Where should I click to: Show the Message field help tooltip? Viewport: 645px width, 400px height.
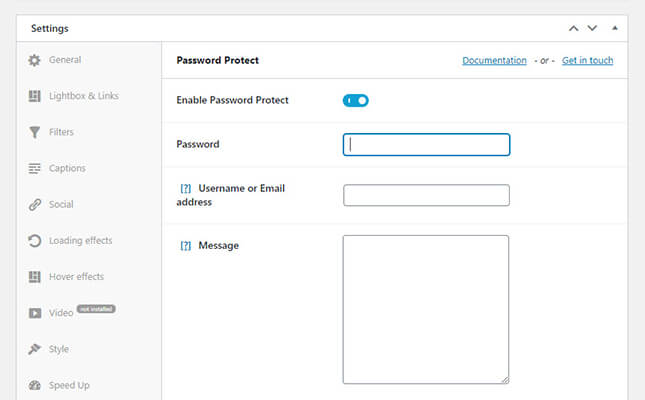(x=185, y=245)
